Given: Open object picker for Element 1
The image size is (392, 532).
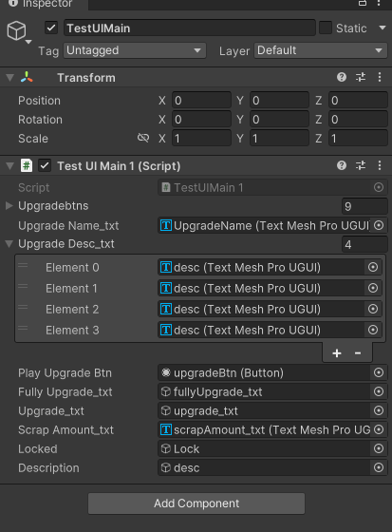Looking at the screenshot, I should (373, 288).
